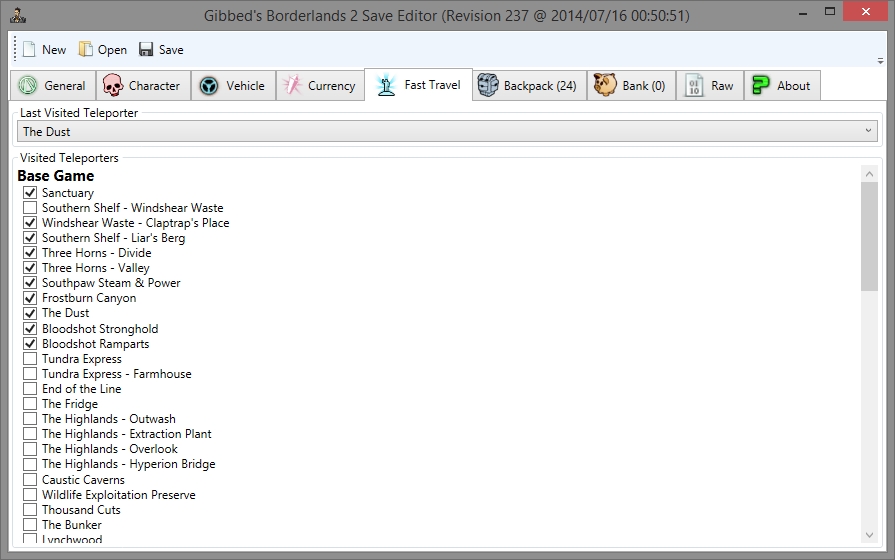Open the About tab
Screen dimensions: 895x560
[782, 86]
